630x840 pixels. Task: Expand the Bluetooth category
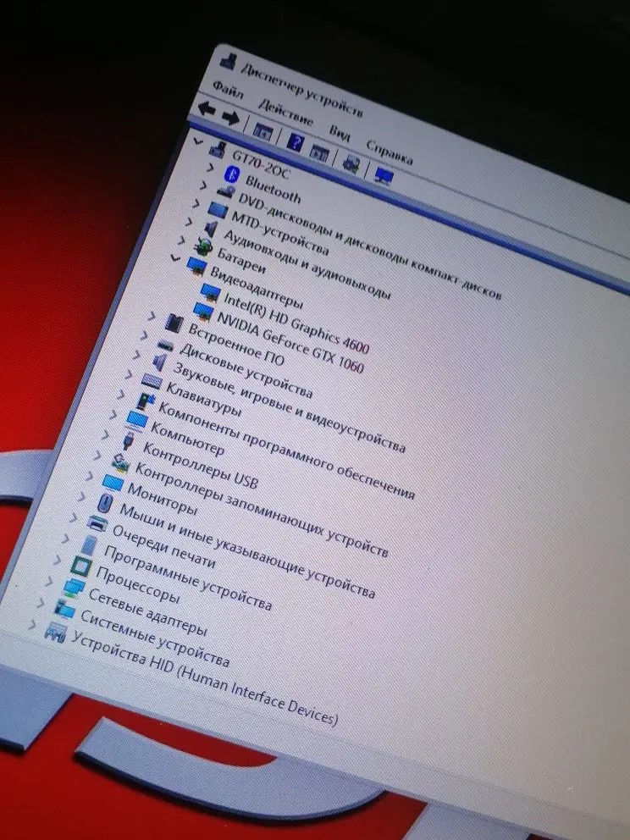point(211,167)
